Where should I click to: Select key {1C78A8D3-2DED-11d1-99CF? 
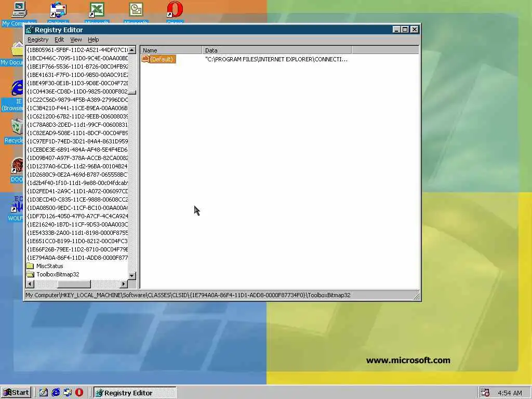click(77, 125)
